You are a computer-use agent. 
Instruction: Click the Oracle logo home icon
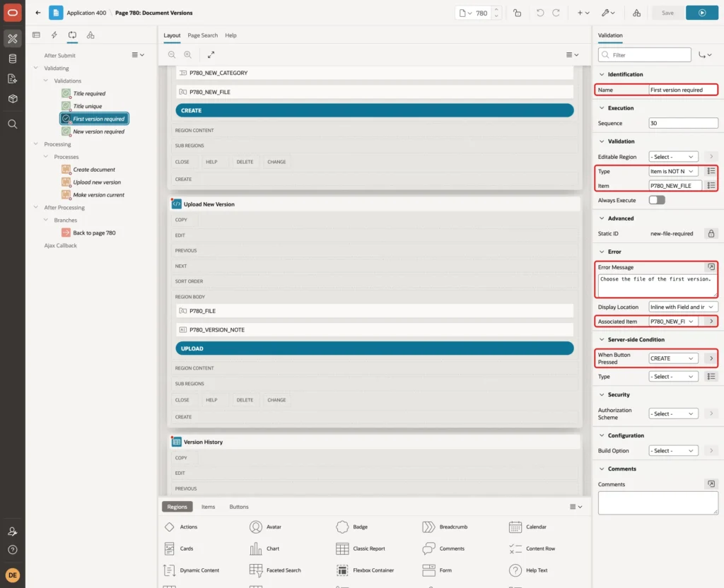(13, 13)
